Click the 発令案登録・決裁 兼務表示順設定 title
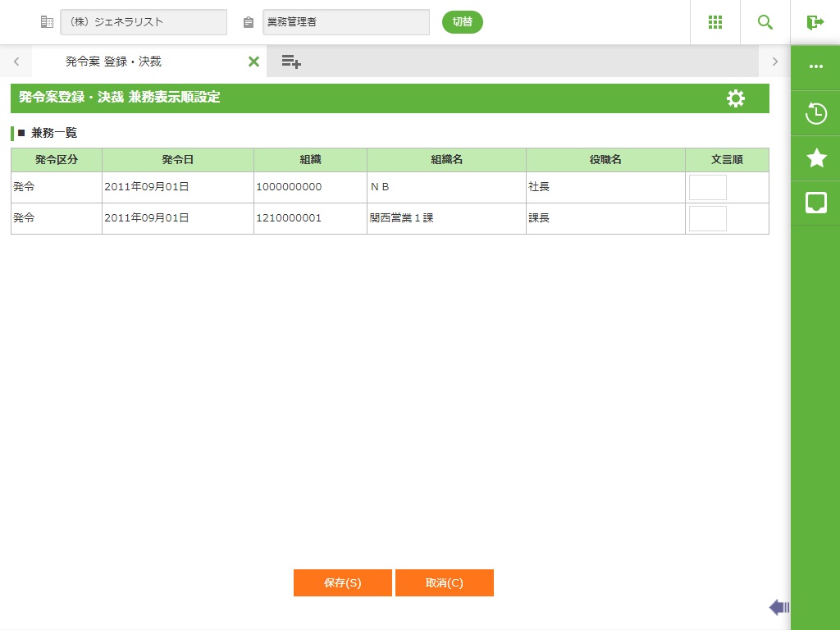840x630 pixels. pyautogui.click(x=120, y=97)
